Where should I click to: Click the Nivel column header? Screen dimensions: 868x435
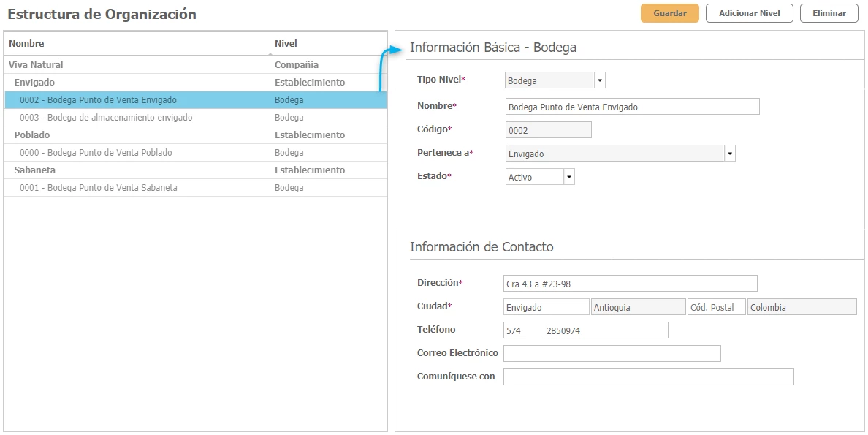(x=286, y=44)
